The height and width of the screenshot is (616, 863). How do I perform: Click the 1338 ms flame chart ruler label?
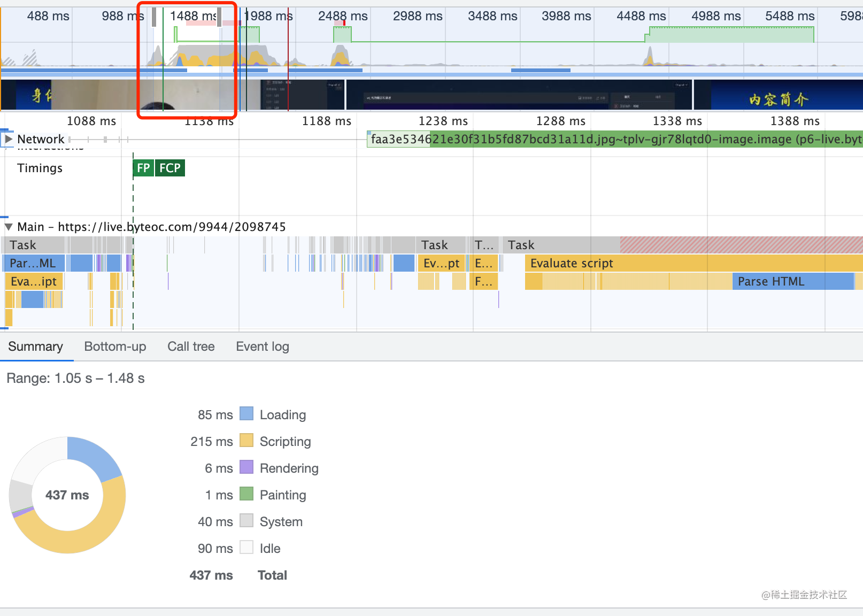[x=677, y=121]
